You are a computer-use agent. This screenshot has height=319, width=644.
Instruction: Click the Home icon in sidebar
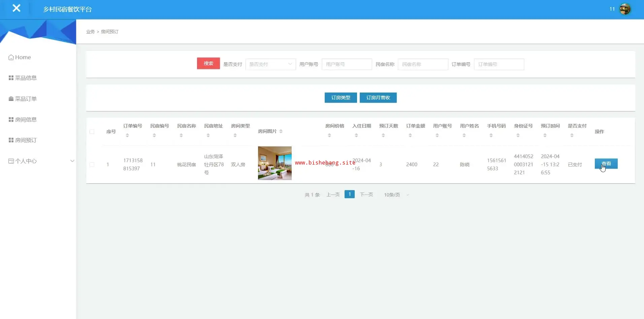[x=11, y=58]
